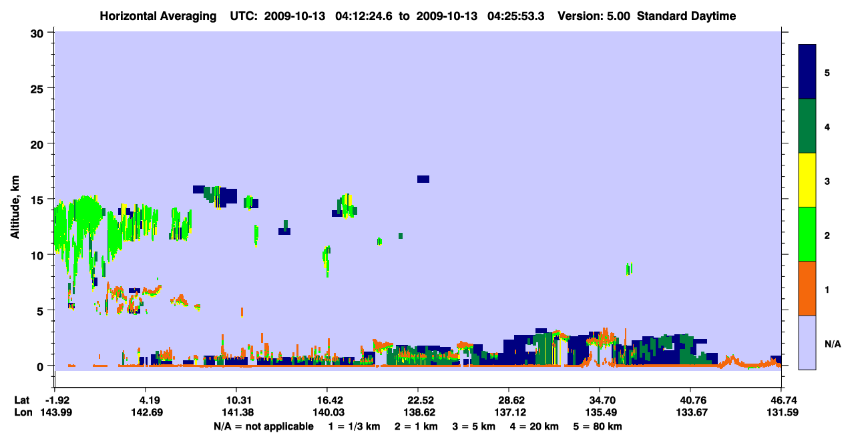Click the latitude value 4.19
Screen dimensions: 868x445
(146, 400)
